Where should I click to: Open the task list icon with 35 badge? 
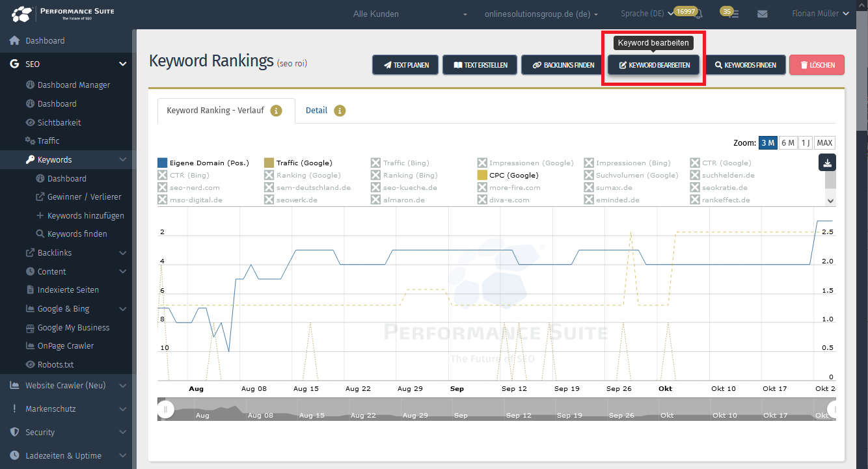(x=734, y=14)
